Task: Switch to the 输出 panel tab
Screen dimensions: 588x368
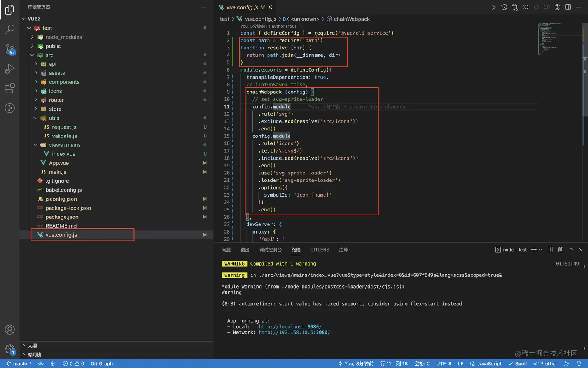Action: click(x=245, y=250)
